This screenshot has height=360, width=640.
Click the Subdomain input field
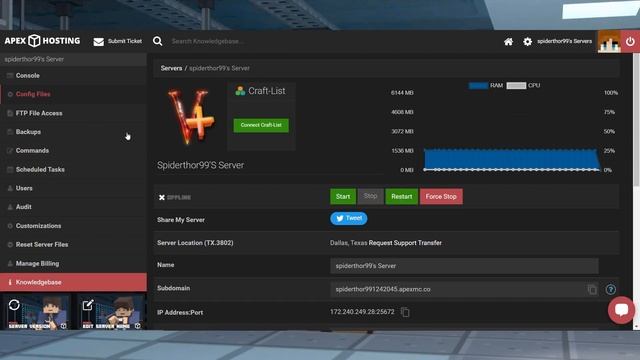(x=464, y=289)
